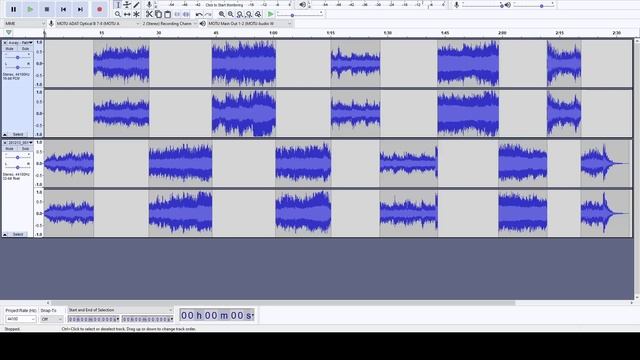This screenshot has height=360, width=640.
Task: Click the Copy icon
Action: click(x=158, y=14)
